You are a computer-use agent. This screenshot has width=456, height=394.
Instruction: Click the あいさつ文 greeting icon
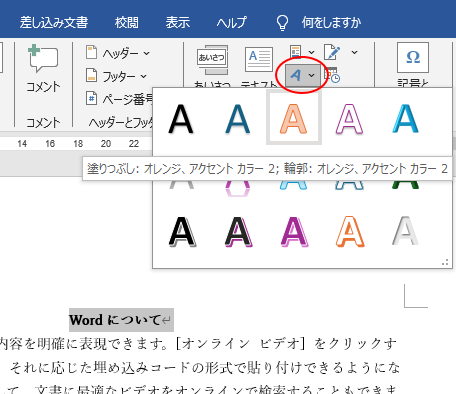(x=213, y=60)
